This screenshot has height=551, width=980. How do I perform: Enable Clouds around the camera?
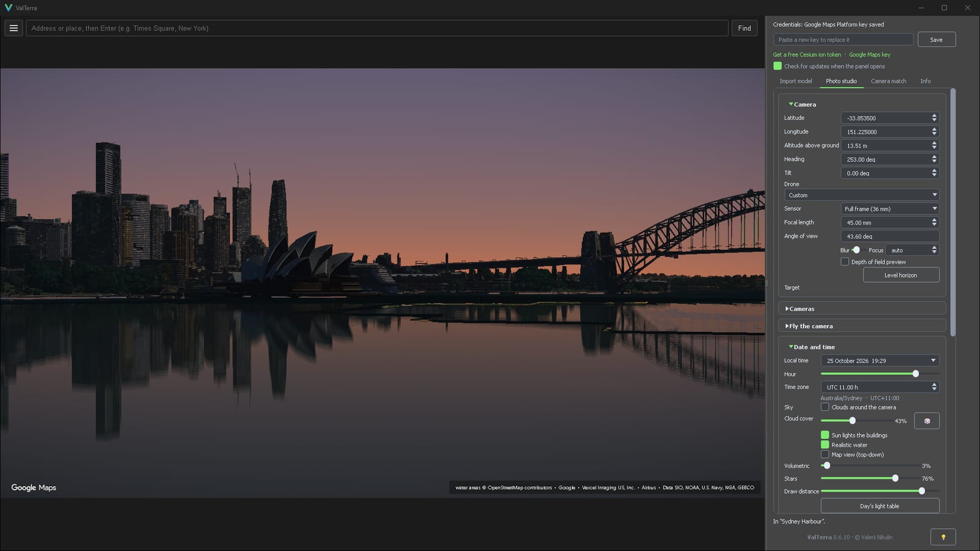pyautogui.click(x=825, y=407)
